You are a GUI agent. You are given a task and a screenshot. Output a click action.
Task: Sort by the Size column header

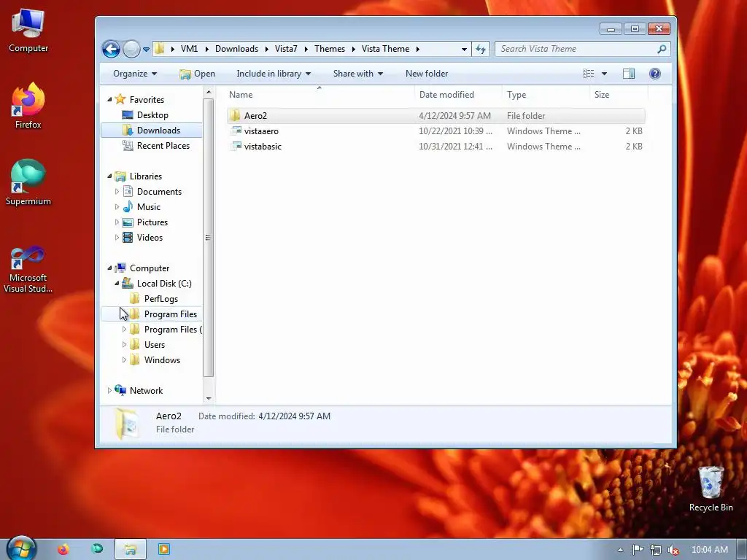(x=619, y=94)
